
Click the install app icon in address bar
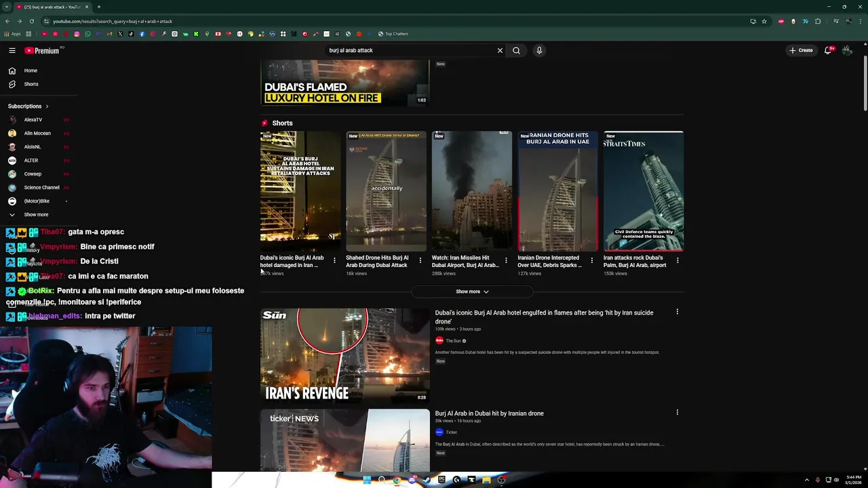click(x=753, y=21)
